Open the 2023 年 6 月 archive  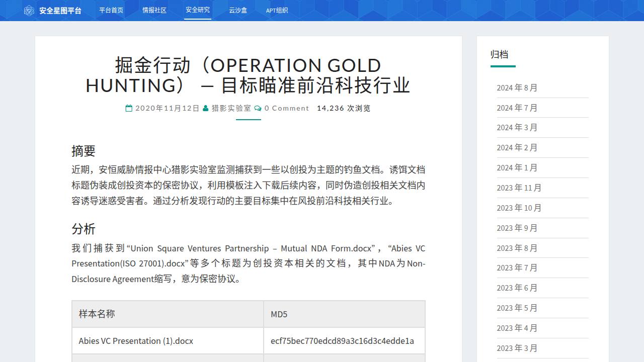[x=517, y=288]
